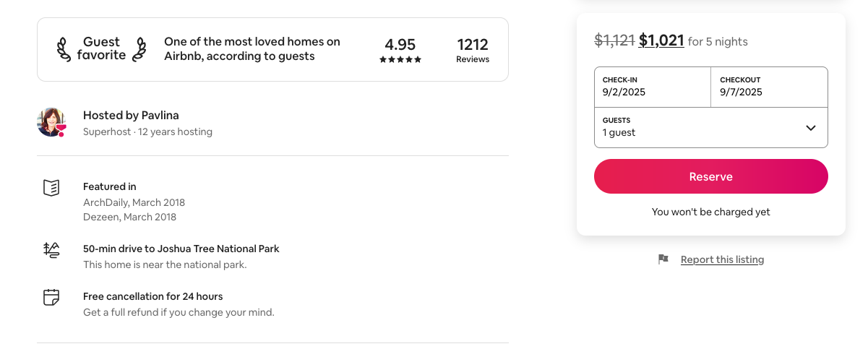
Task: Expand the Guests dropdown chevron
Action: click(x=811, y=128)
